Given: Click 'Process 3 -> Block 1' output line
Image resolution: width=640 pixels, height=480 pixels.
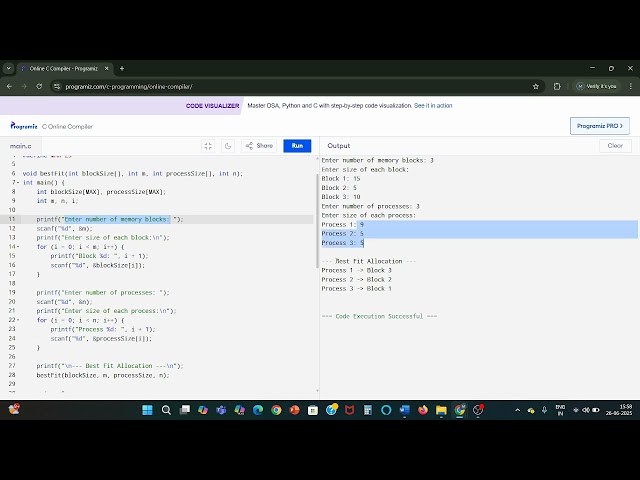Looking at the screenshot, I should 356,289.
